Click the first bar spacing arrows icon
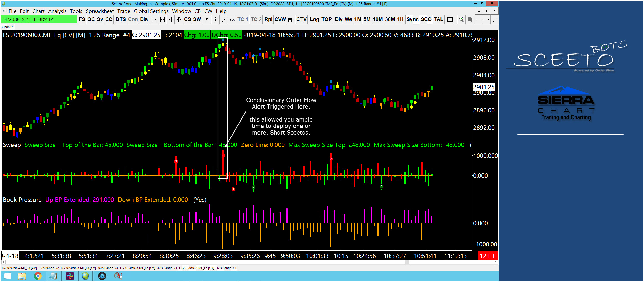 [154, 19]
